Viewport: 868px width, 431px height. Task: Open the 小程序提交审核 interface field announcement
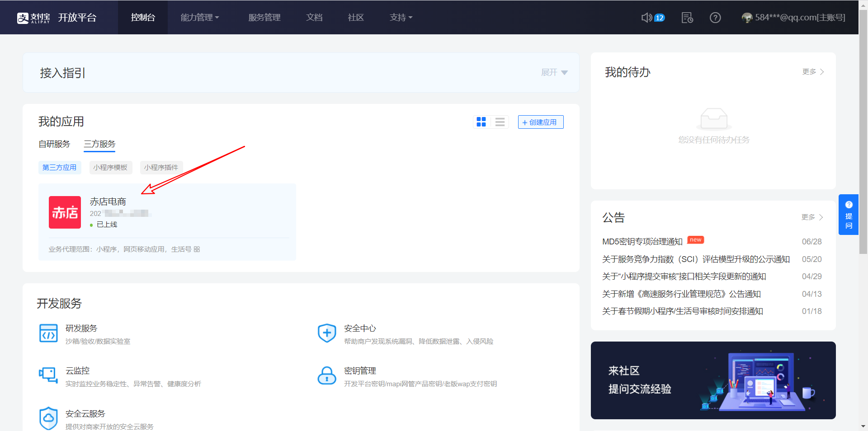coord(684,276)
